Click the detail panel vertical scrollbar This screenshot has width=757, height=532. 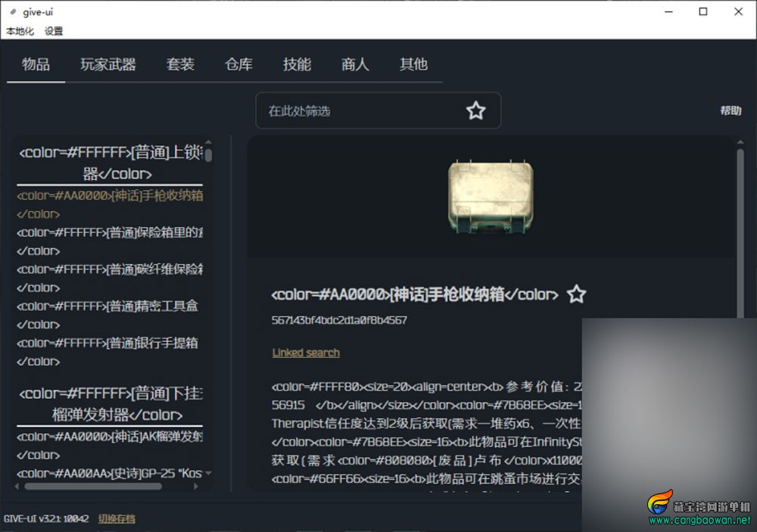[x=740, y=232]
